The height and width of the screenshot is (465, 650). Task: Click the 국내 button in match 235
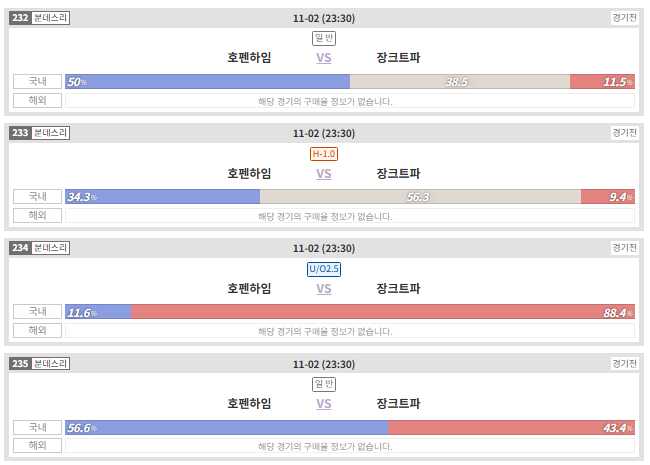tap(37, 427)
